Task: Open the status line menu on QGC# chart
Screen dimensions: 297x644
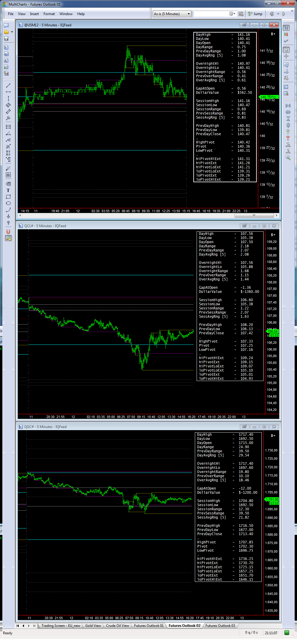Action: tap(273, 435)
